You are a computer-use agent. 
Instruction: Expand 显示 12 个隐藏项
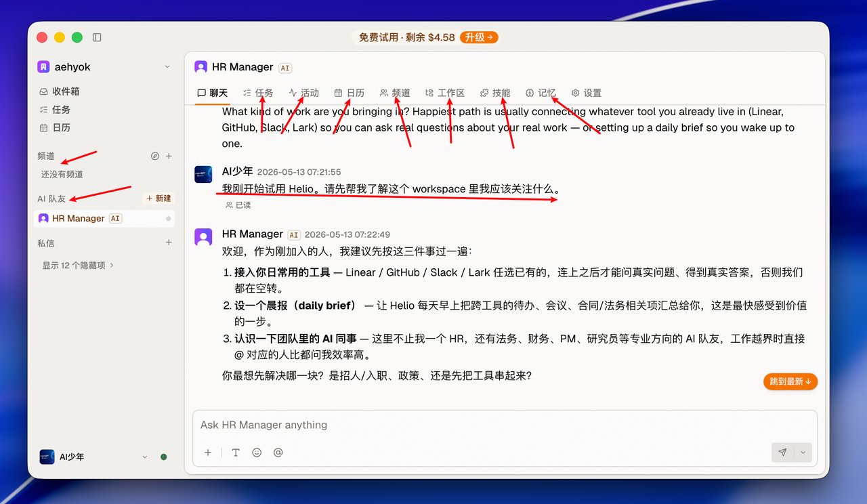click(x=79, y=266)
